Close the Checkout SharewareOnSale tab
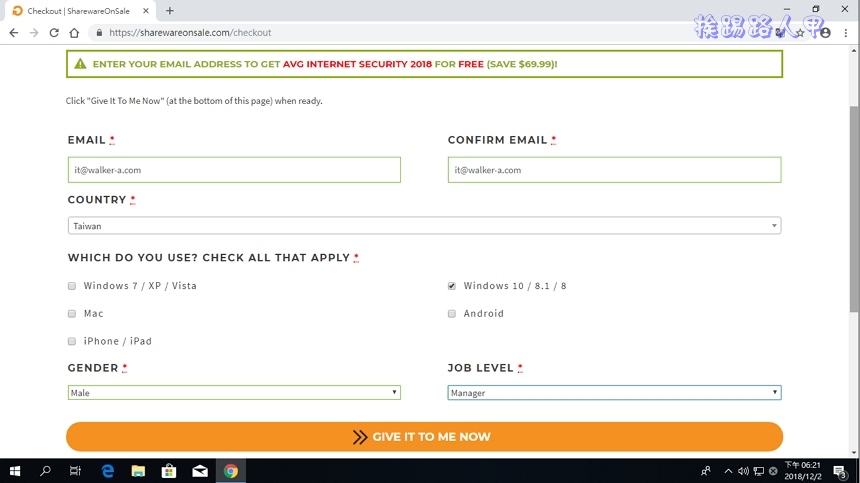This screenshot has width=860, height=483. coord(146,10)
